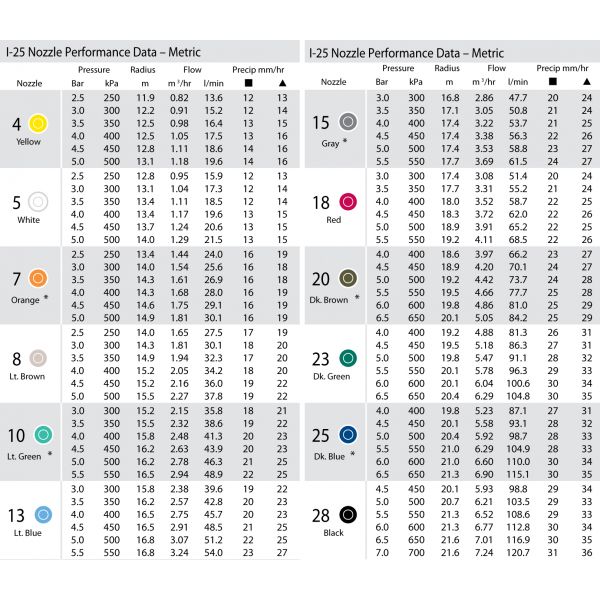600x600 pixels.
Task: Click the Lt. Green nozzle label text
Action: [24, 456]
